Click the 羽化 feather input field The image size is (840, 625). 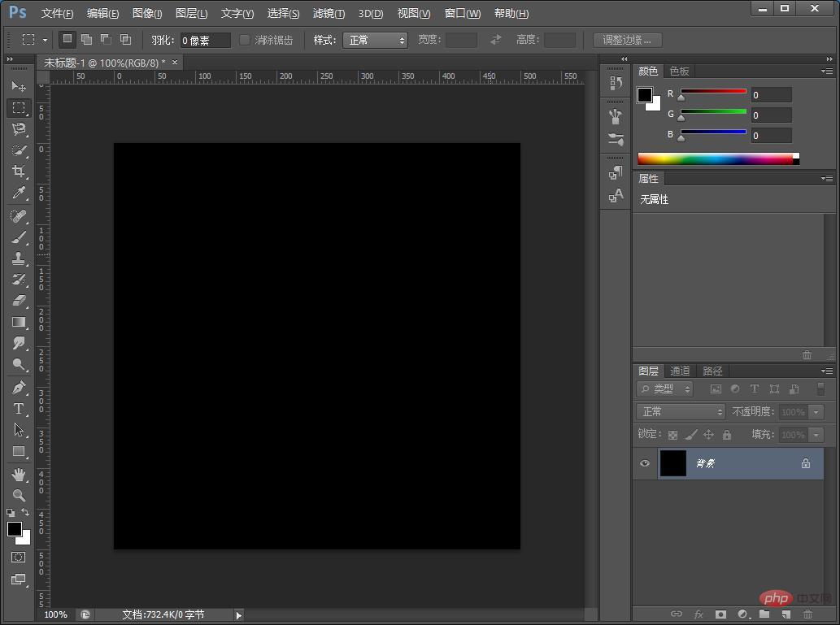pos(205,40)
